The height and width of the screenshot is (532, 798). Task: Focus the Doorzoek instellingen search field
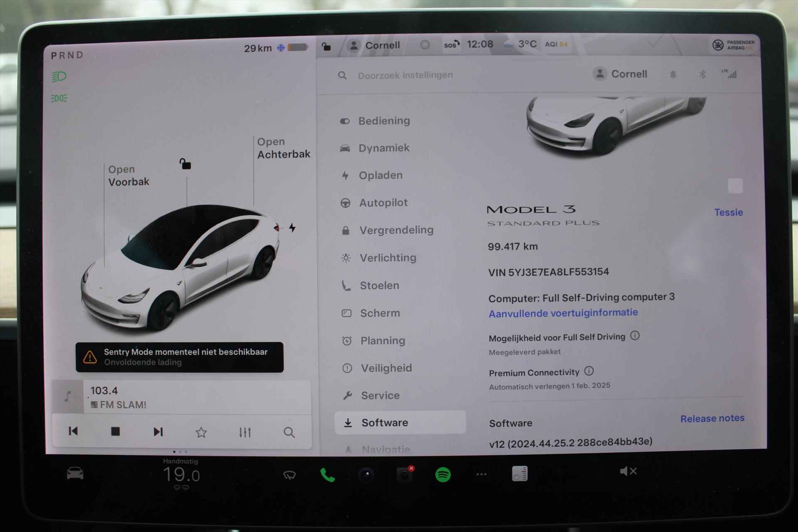point(405,75)
